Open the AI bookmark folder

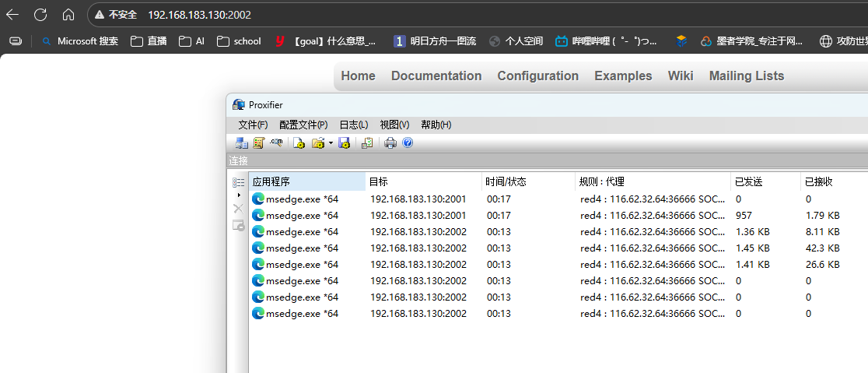click(x=191, y=41)
